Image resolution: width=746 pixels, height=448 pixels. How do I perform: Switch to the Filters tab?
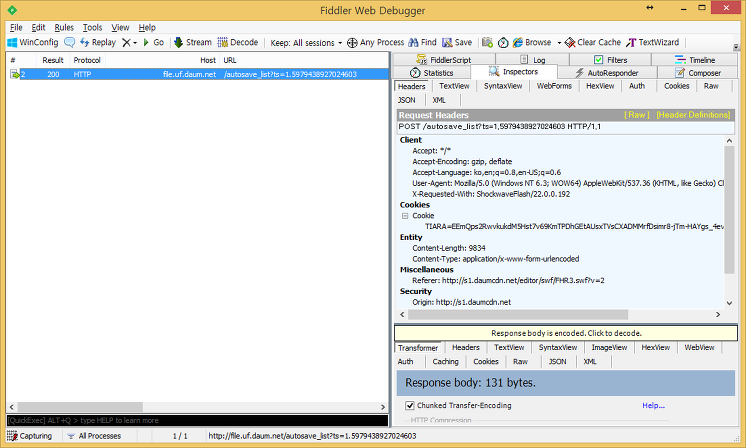(x=610, y=59)
